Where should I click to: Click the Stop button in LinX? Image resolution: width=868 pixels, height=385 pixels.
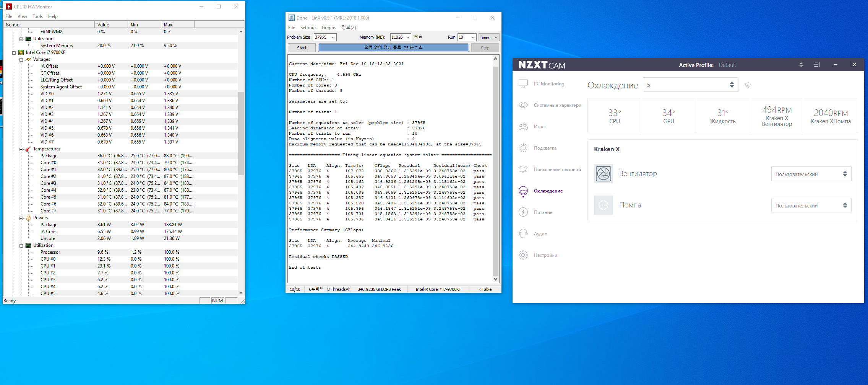(x=485, y=48)
